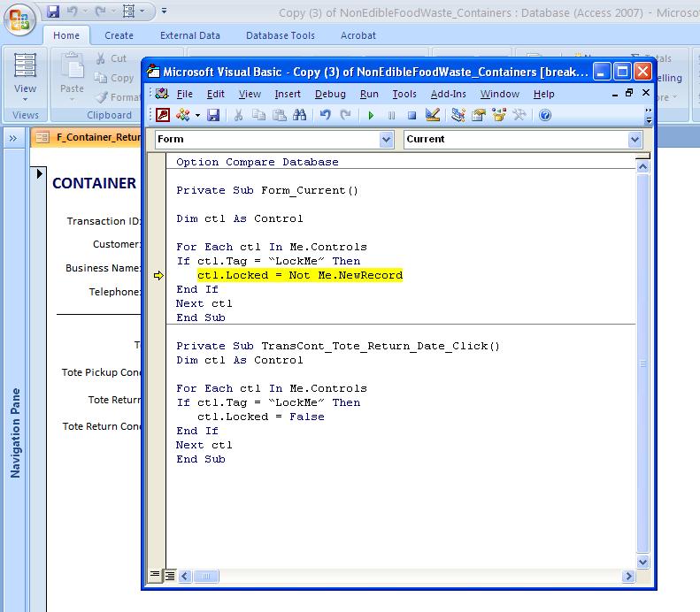Open the Toolbox icon in VBA toolbar
The width and height of the screenshot is (700, 612).
[x=519, y=116]
